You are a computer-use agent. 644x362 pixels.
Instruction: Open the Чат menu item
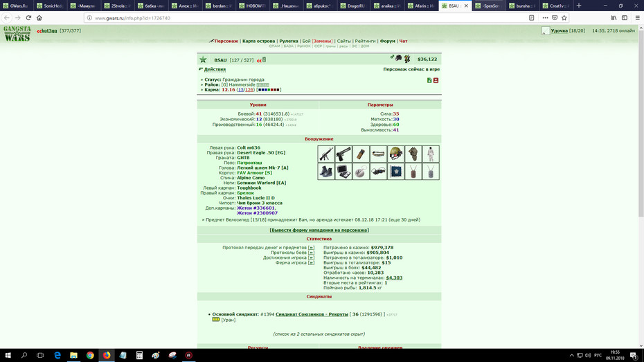click(403, 41)
